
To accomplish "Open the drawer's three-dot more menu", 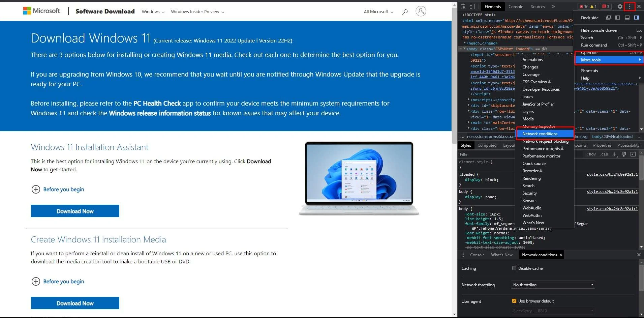I will [463, 255].
